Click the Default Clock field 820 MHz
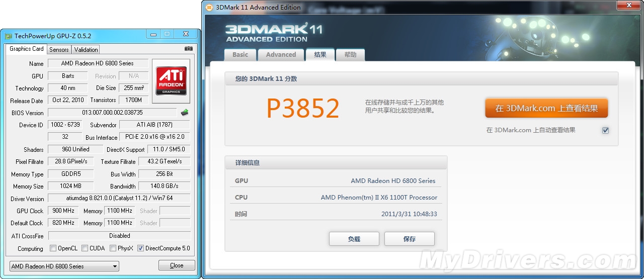Screen dimensions: 644x279 63,223
